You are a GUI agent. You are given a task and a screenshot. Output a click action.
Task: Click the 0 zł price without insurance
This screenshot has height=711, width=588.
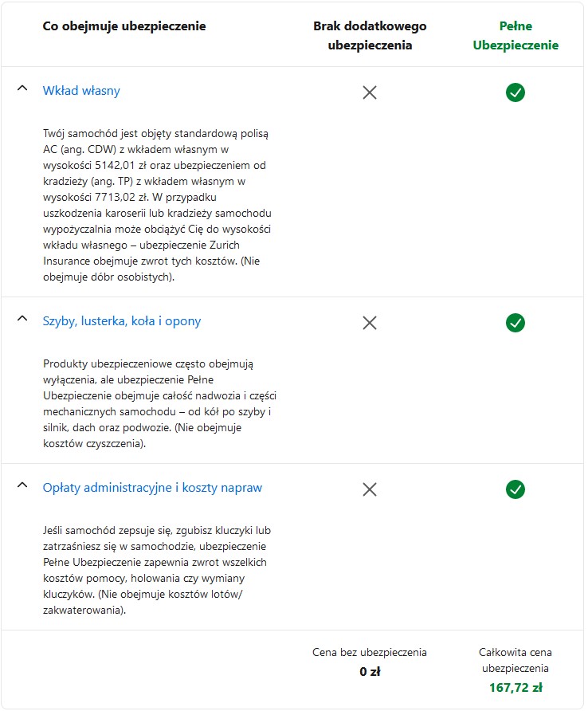coord(370,672)
